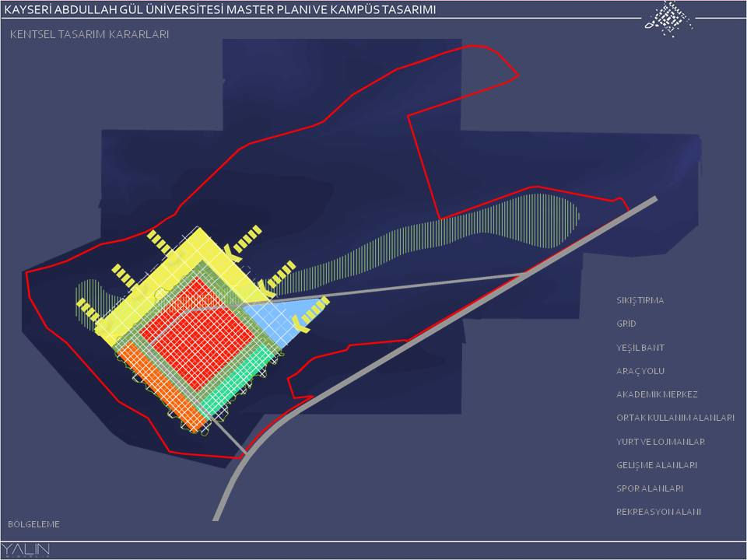Click the BÖLGELEME label at bottom left

click(34, 524)
